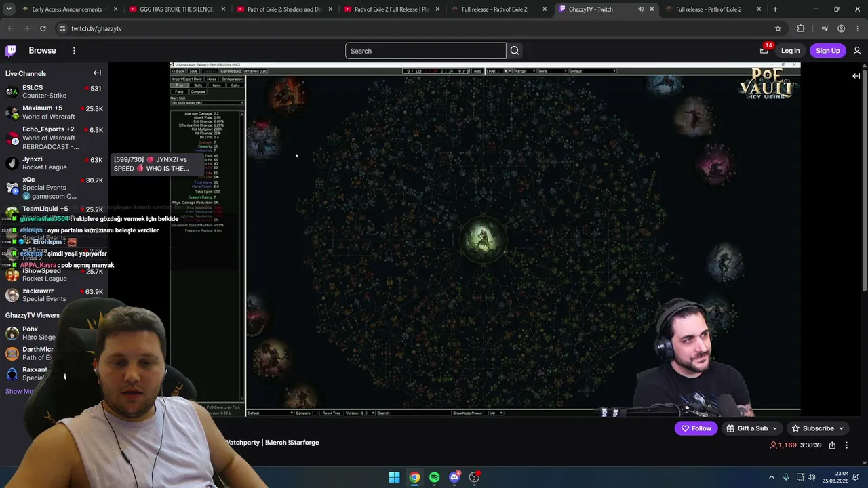This screenshot has height=488, width=868.
Task: Open a new Chrome tab
Action: pos(775,9)
